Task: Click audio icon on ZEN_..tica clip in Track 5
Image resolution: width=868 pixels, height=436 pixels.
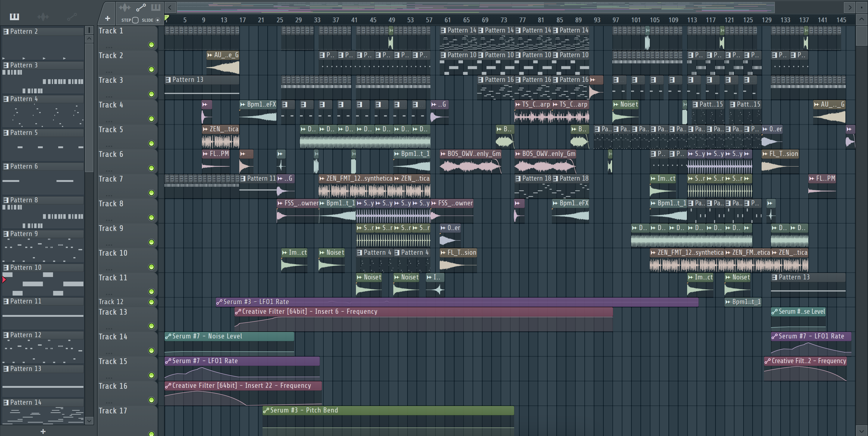Action: tap(205, 129)
